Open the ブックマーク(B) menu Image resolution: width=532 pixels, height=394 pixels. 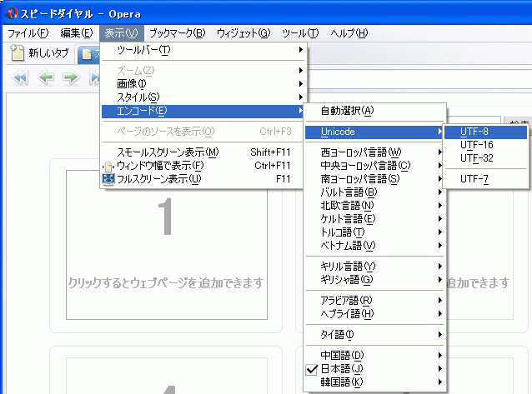[x=178, y=33]
